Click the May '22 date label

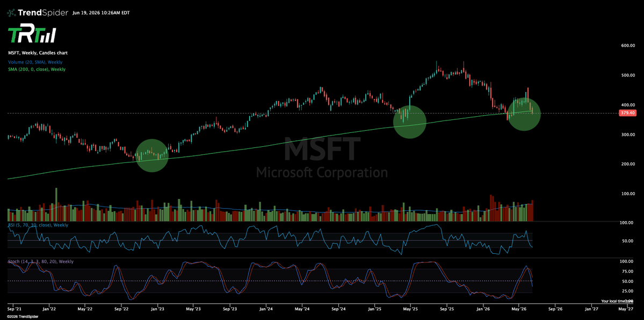pyautogui.click(x=84, y=308)
